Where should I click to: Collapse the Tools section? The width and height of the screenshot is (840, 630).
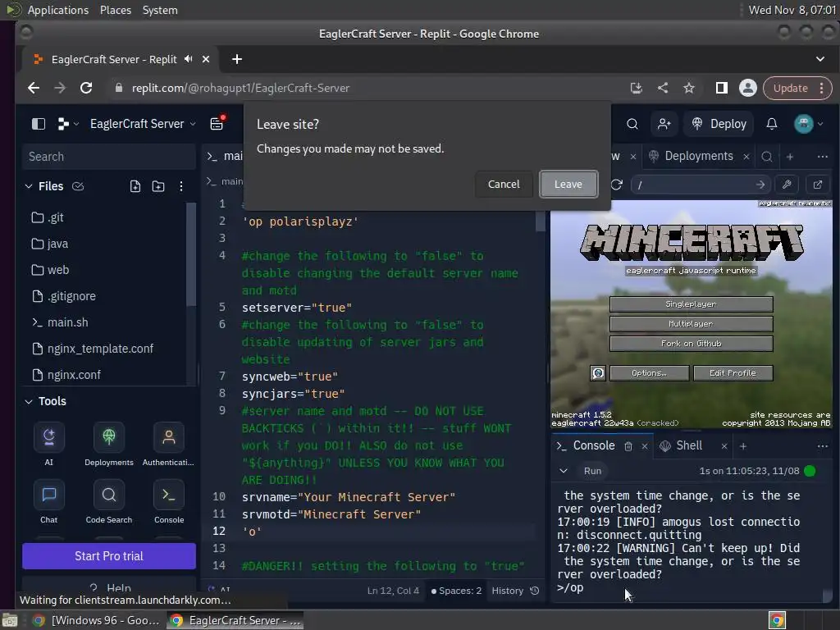click(x=29, y=401)
